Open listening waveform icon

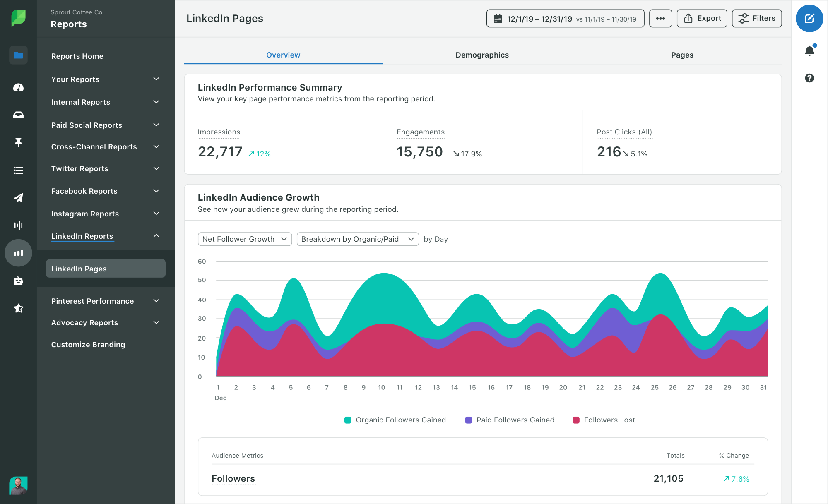(x=18, y=225)
